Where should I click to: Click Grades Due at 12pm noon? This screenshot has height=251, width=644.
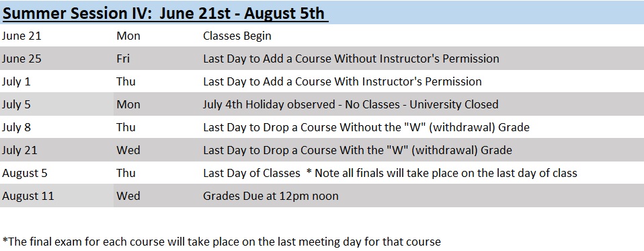(x=271, y=196)
